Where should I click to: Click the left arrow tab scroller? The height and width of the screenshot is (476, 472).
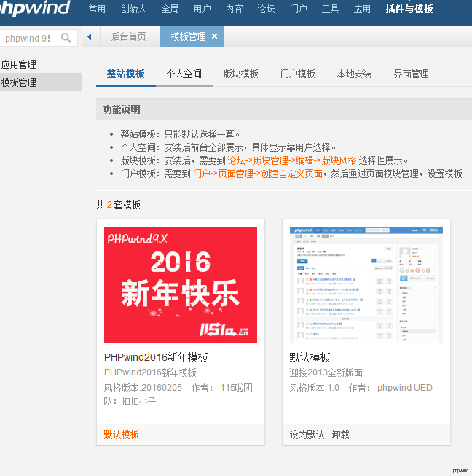[x=90, y=36]
